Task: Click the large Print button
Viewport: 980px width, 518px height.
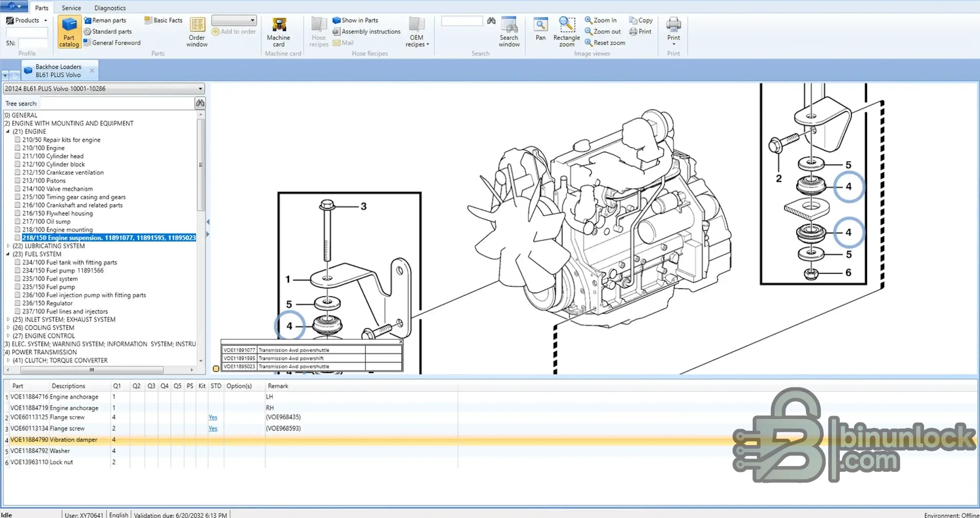Action: coord(673,31)
